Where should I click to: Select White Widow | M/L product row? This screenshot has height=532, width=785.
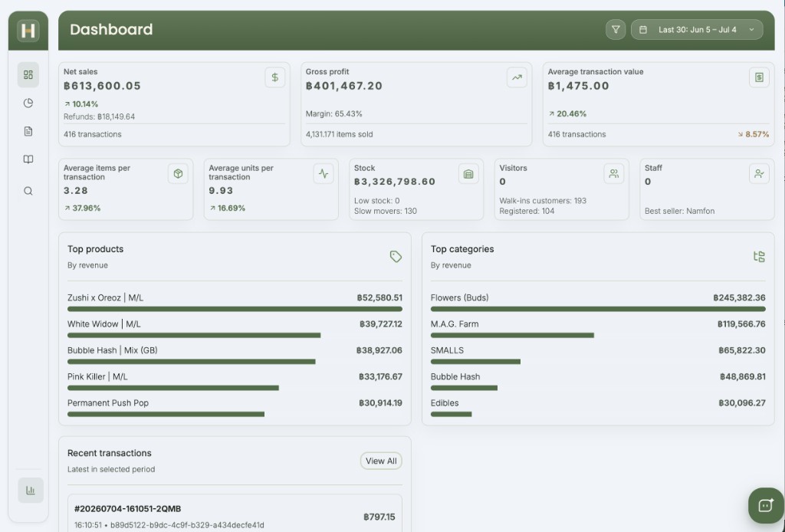pyautogui.click(x=235, y=330)
